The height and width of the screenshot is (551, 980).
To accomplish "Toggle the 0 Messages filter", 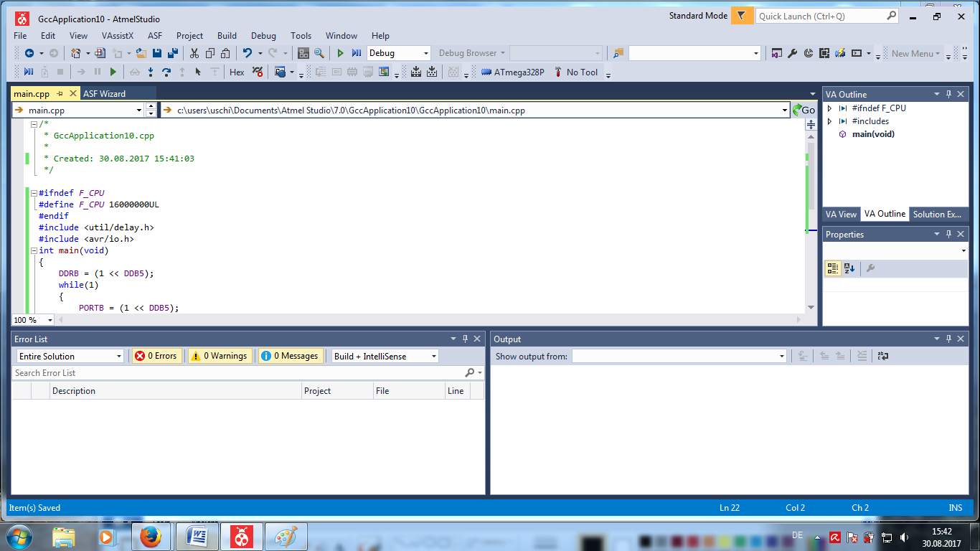I will tap(290, 356).
